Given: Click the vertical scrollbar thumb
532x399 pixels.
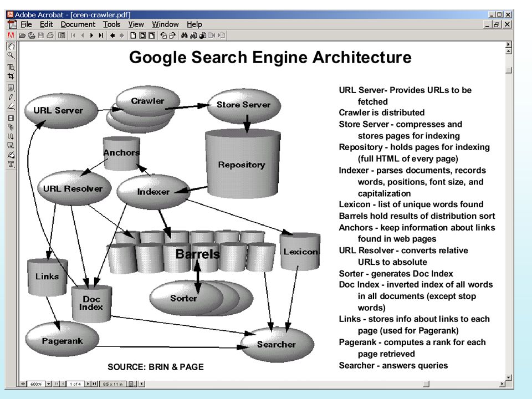Looking at the screenshot, I should tap(508, 70).
